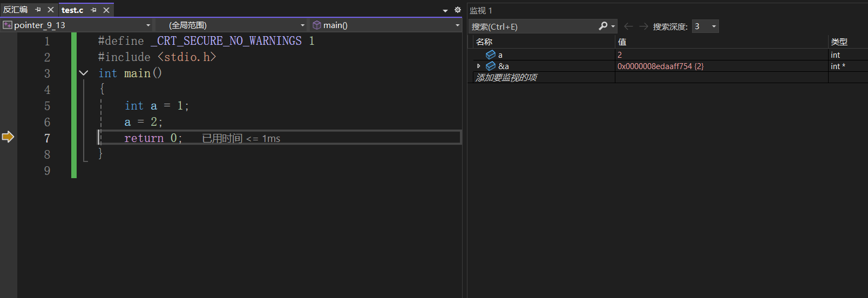Image resolution: width=868 pixels, height=298 pixels.
Task: Click line number 6 in gutter
Action: click(x=48, y=122)
